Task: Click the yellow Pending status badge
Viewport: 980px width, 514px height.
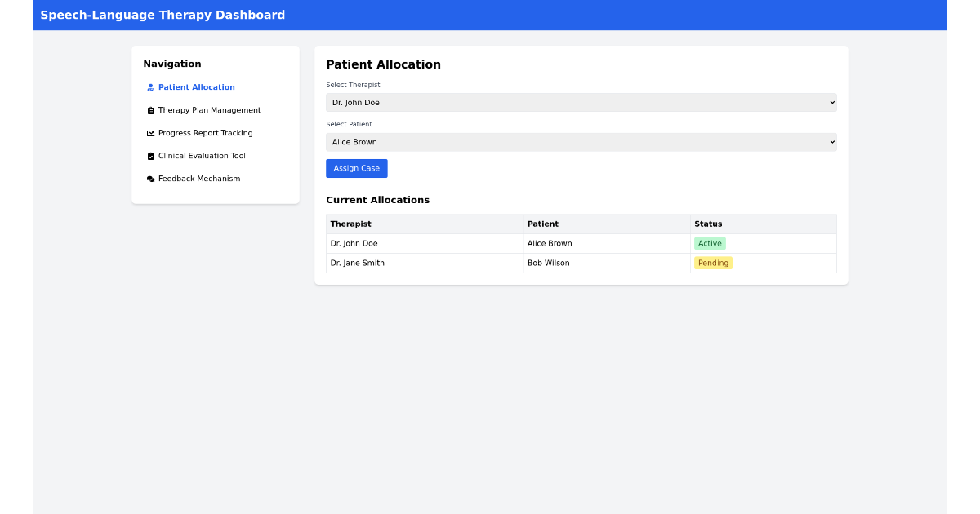Action: (712, 263)
